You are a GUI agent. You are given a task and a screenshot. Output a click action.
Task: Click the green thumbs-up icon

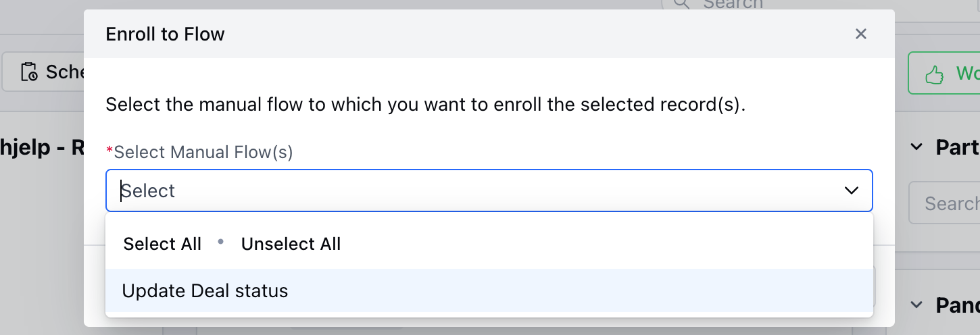(934, 74)
